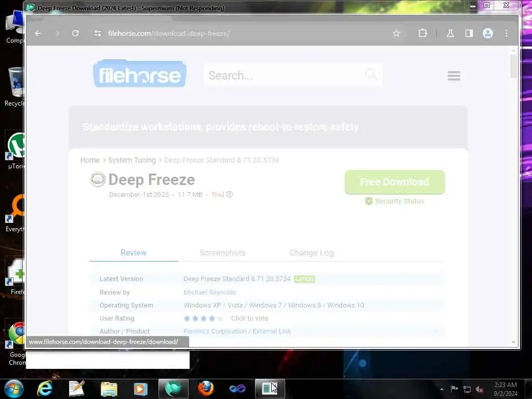Click the Trial info question mark icon
This screenshot has height=399, width=532.
[230, 194]
